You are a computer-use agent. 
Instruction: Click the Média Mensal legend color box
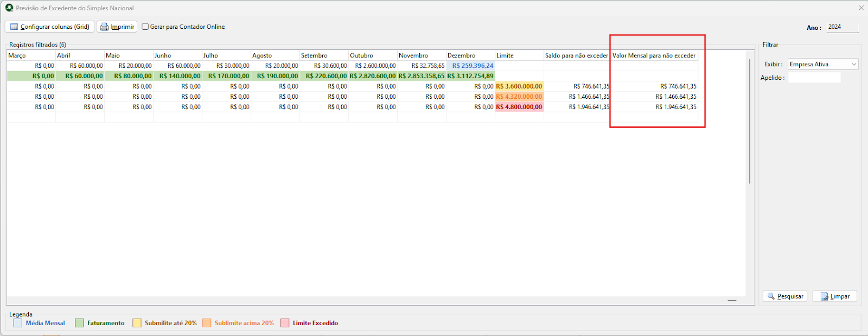pos(18,323)
